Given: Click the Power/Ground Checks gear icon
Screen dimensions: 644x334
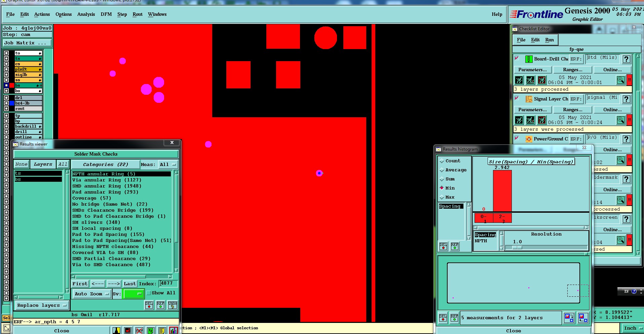Looking at the screenshot, I should 529,139.
